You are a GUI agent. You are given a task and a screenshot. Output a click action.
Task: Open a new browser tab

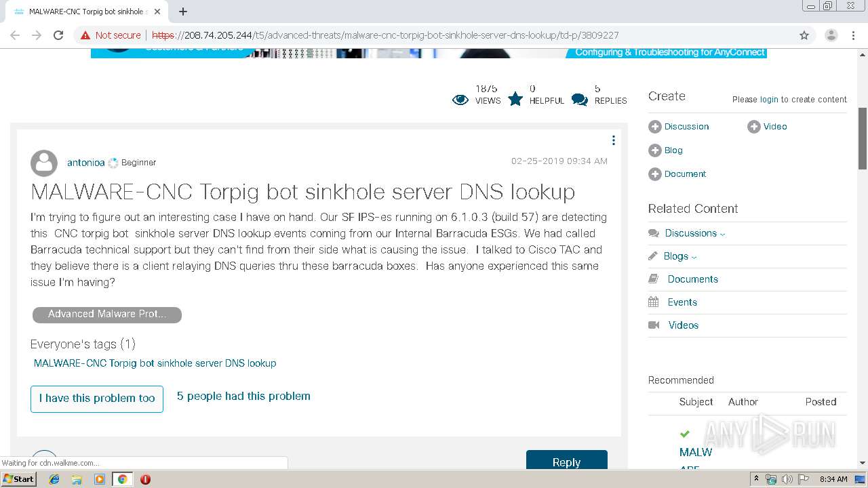tap(183, 12)
